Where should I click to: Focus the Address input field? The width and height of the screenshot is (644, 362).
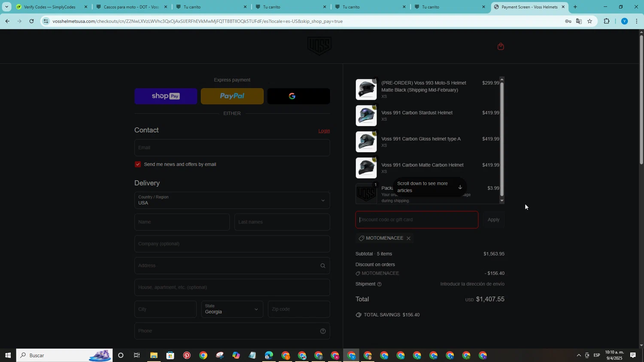coord(232,266)
